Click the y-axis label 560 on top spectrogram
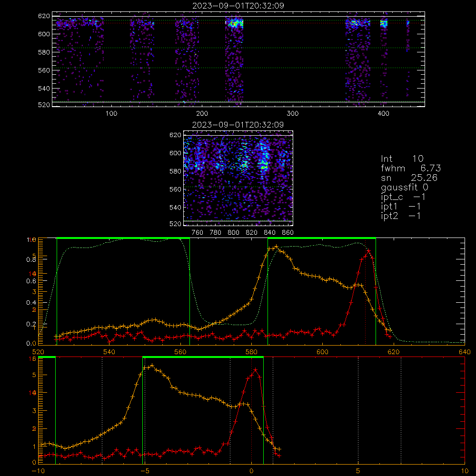Viewport: 476px width, 476px height. (x=44, y=70)
